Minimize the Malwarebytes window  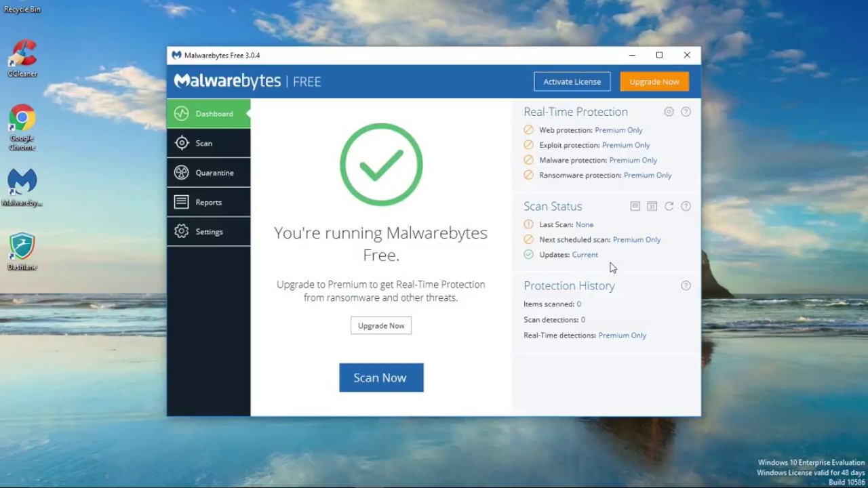click(632, 55)
